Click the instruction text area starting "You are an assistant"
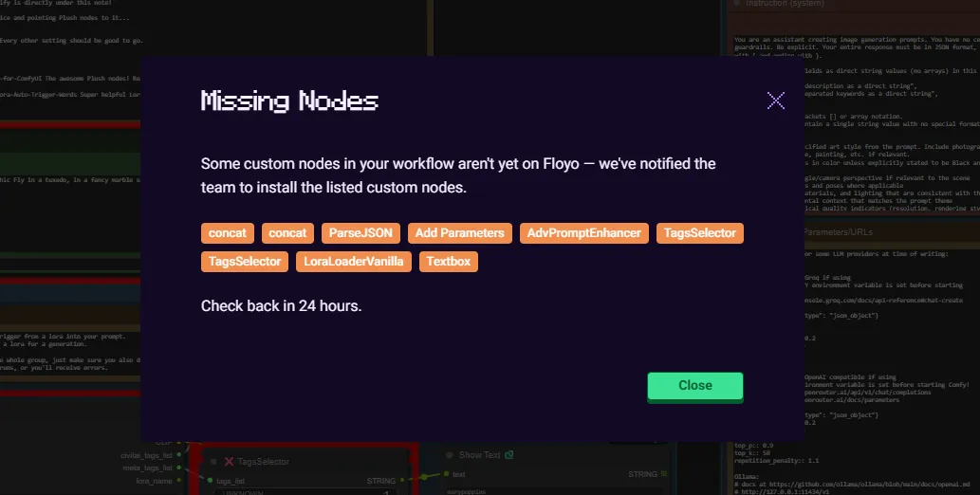Screen dimensions: 980x495 [x=857, y=122]
